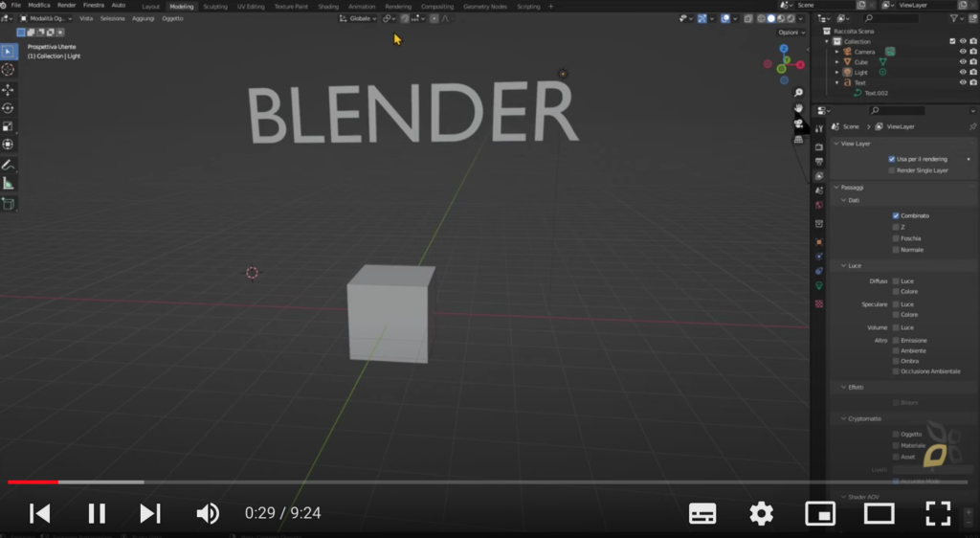This screenshot has height=538, width=980.
Task: Toggle video subtitles button
Action: click(x=702, y=514)
